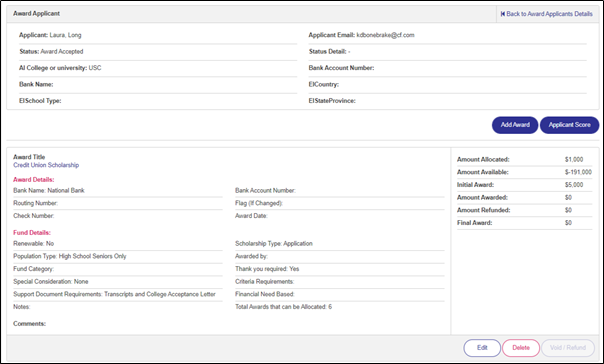The image size is (604, 364).
Task: Click the Fund Category label
Action: pyautogui.click(x=34, y=269)
